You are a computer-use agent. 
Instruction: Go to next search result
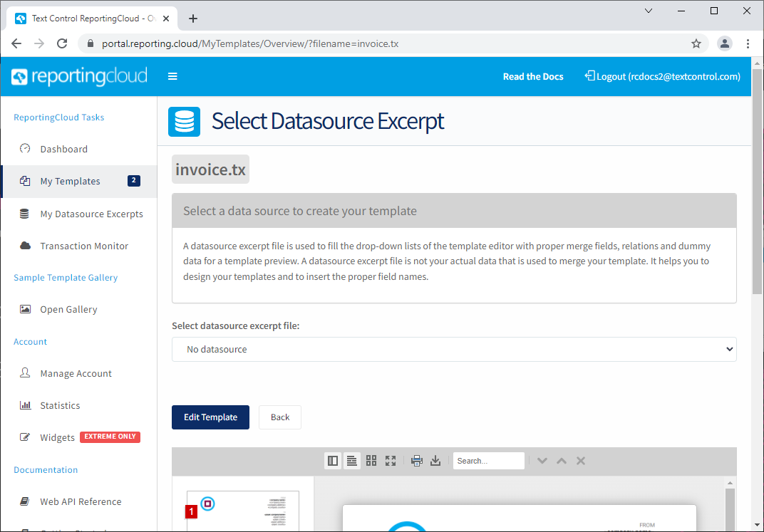pyautogui.click(x=542, y=461)
